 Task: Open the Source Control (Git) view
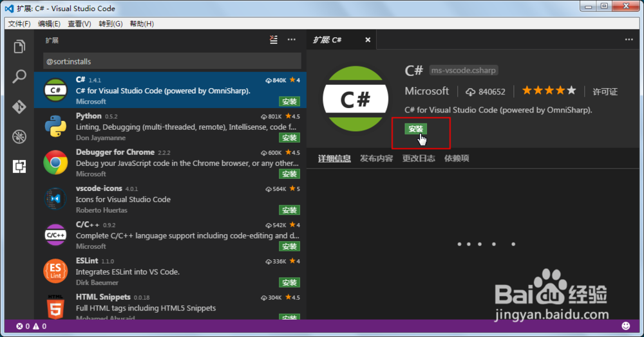pos(19,107)
